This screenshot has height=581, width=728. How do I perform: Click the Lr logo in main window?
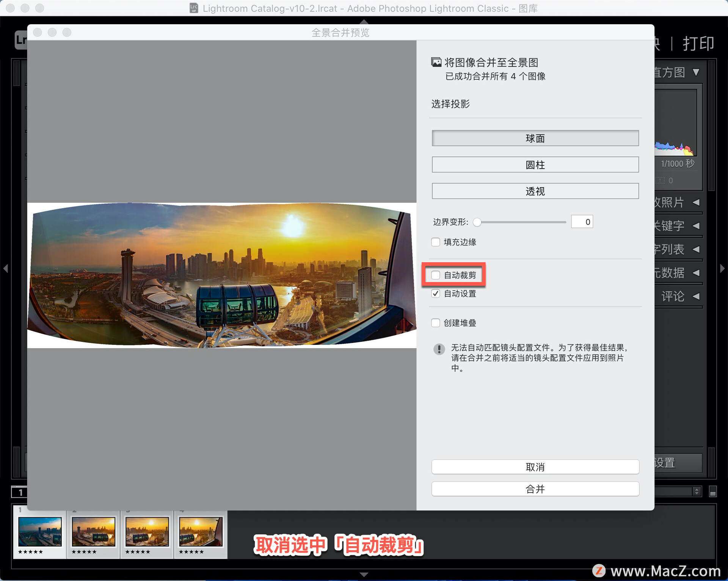point(21,40)
